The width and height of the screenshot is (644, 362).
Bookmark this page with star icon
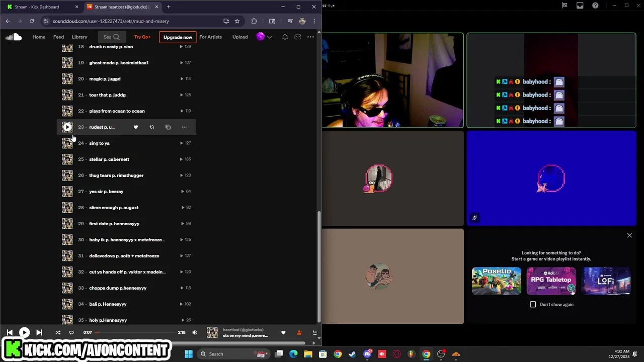(x=237, y=21)
